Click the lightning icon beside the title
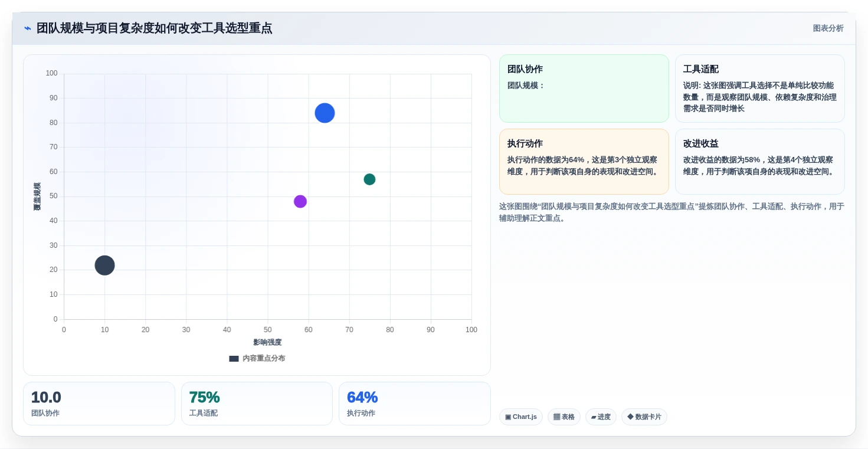This screenshot has height=449, width=868. (28, 28)
